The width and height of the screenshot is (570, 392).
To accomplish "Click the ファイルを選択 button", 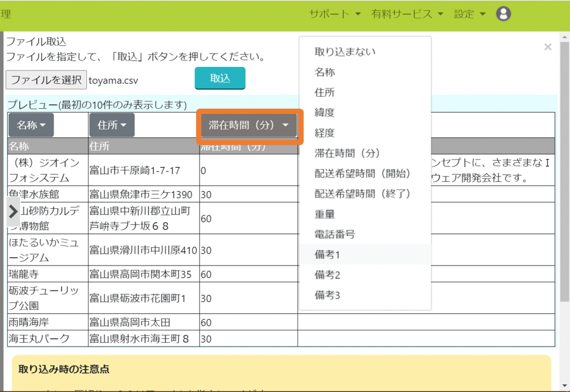I will (46, 80).
